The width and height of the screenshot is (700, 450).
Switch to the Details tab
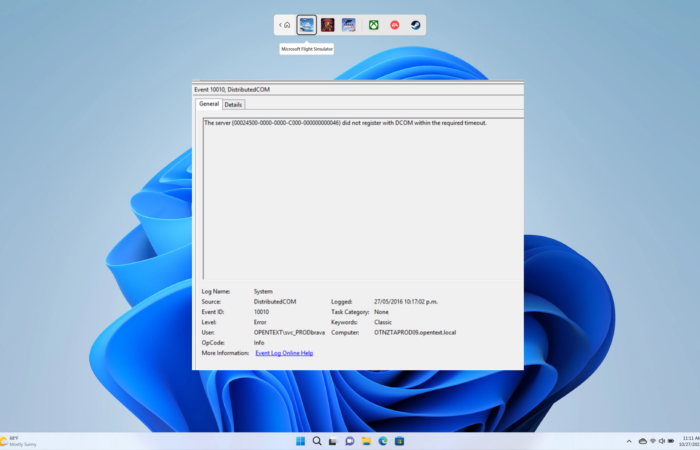pos(233,104)
